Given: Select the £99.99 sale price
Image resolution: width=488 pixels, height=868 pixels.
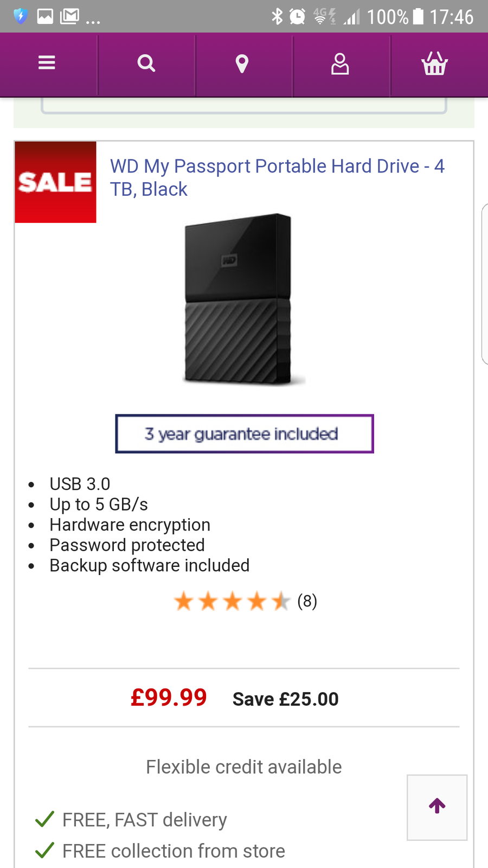Looking at the screenshot, I should [x=169, y=698].
